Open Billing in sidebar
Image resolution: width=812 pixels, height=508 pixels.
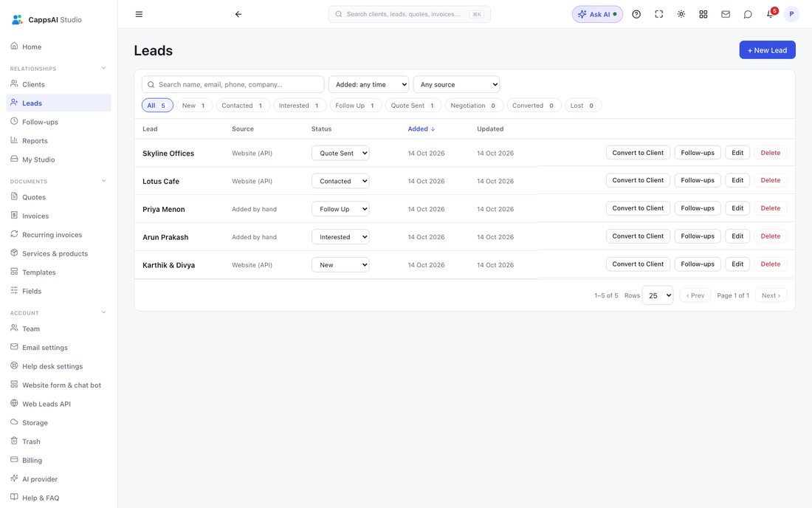(x=58, y=460)
